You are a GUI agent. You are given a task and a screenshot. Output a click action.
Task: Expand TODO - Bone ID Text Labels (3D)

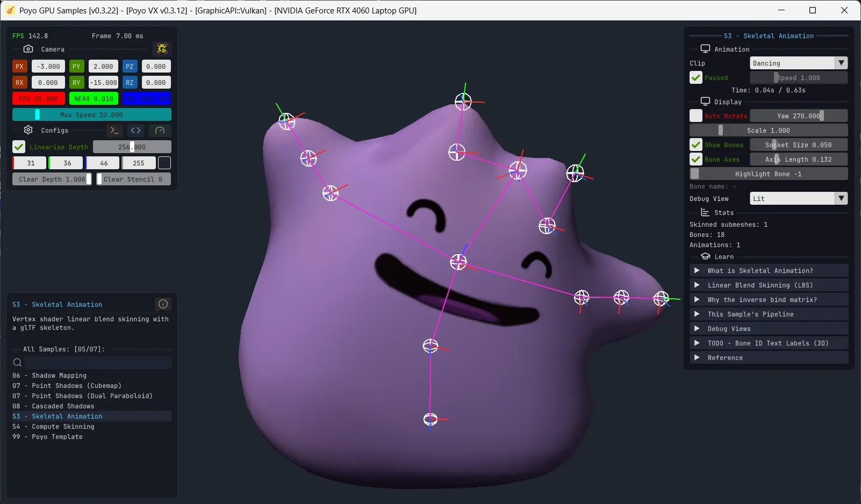click(769, 343)
